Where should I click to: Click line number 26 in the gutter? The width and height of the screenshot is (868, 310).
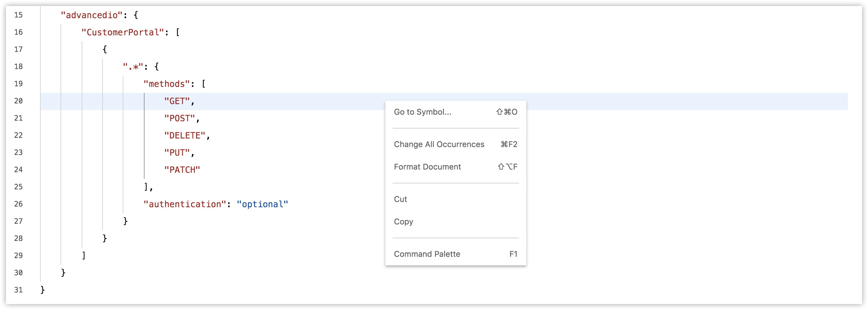19,204
